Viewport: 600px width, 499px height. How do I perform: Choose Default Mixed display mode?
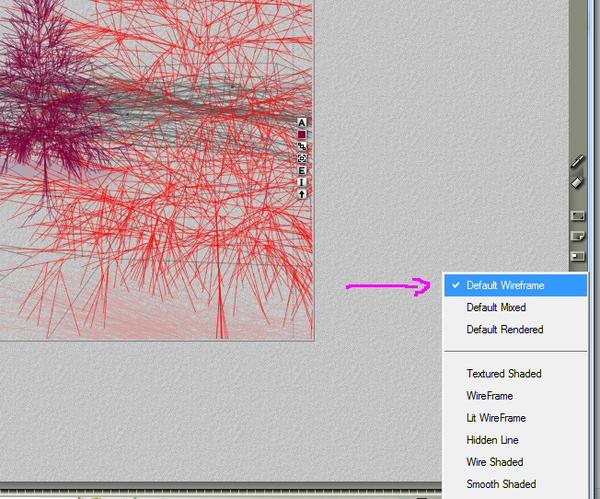pos(515,307)
